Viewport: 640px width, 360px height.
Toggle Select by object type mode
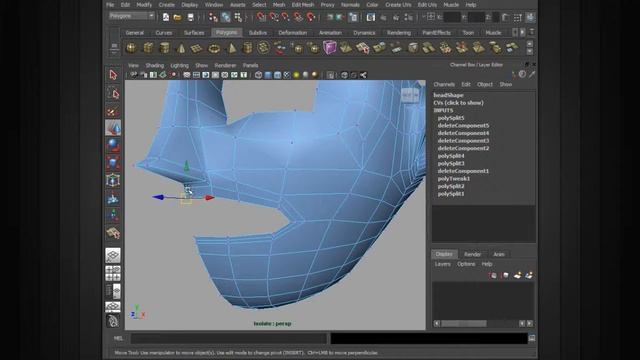226,17
